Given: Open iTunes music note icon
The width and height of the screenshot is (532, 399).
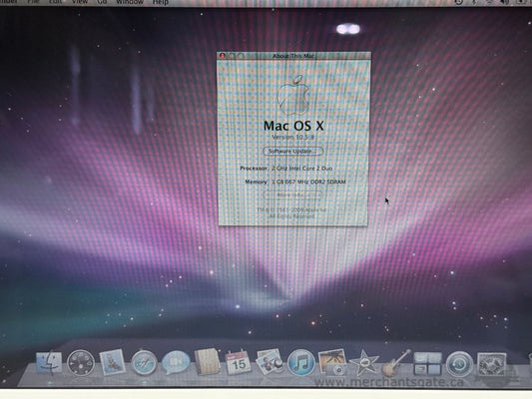Looking at the screenshot, I should (301, 362).
